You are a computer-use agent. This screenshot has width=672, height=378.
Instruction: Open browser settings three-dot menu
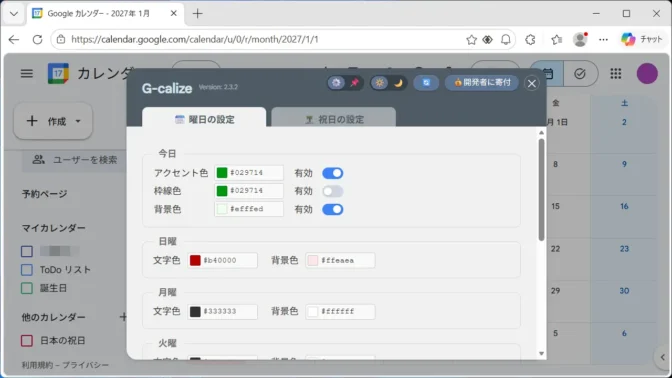603,39
